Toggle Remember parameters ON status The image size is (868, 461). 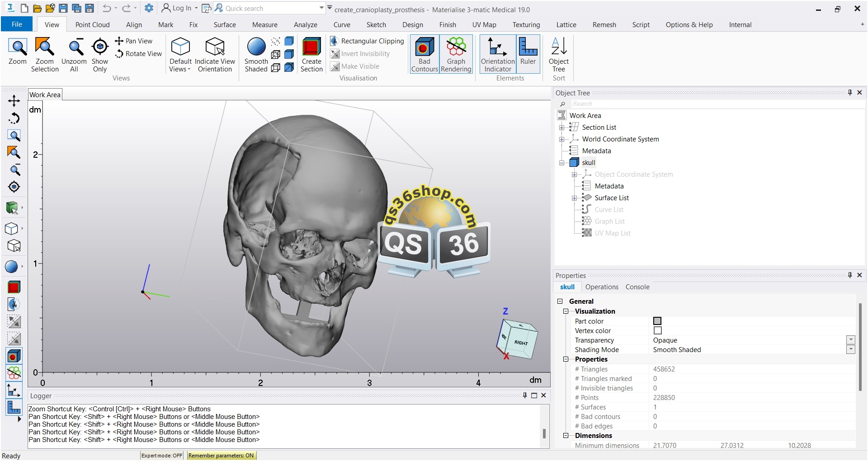tap(221, 455)
